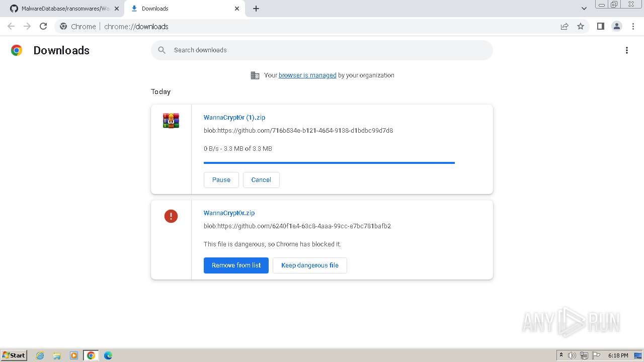
Task: Open the volume speaker tray icon
Action: tap(572, 355)
